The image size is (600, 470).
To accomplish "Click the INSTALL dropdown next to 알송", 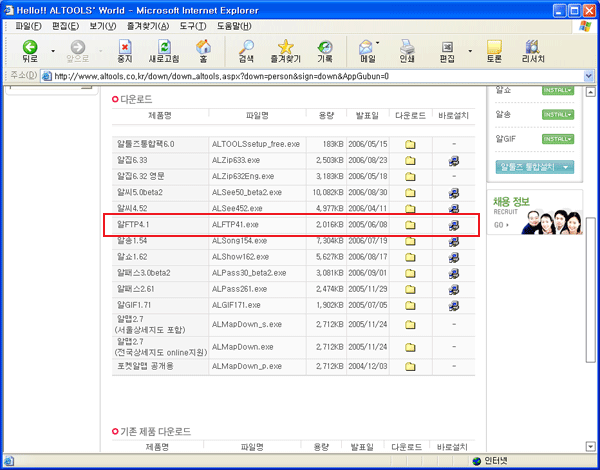I will tap(558, 114).
